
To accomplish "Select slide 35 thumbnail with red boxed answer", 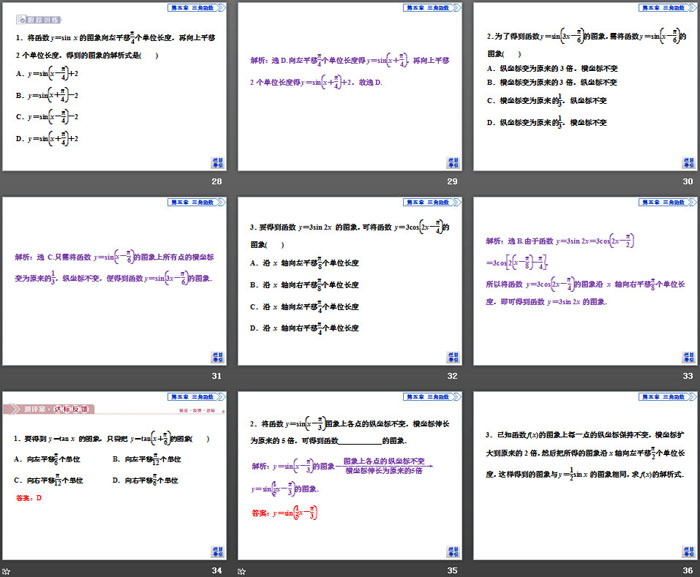I will point(350,476).
